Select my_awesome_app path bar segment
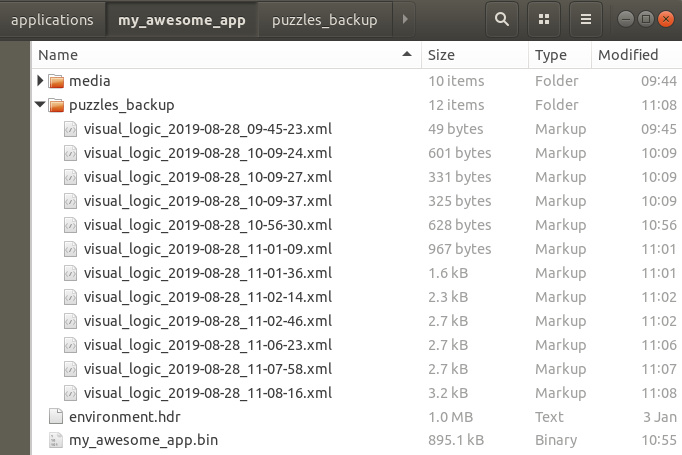The image size is (682, 455). (x=182, y=20)
